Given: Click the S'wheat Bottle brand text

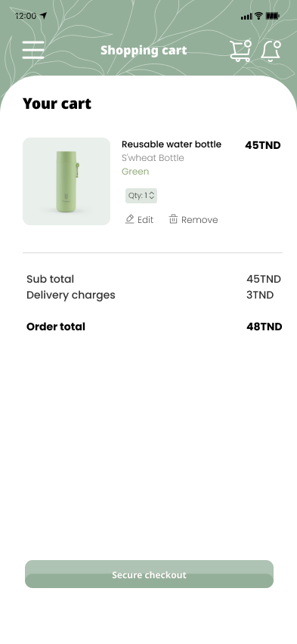Looking at the screenshot, I should pos(153,158).
